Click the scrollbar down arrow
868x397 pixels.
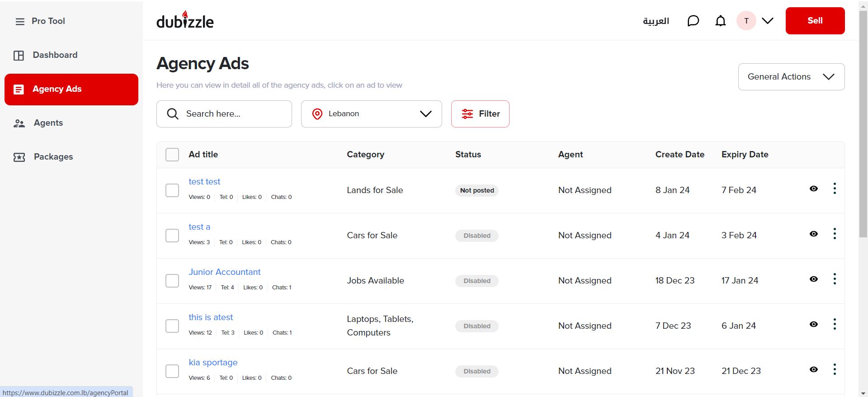pyautogui.click(x=863, y=393)
